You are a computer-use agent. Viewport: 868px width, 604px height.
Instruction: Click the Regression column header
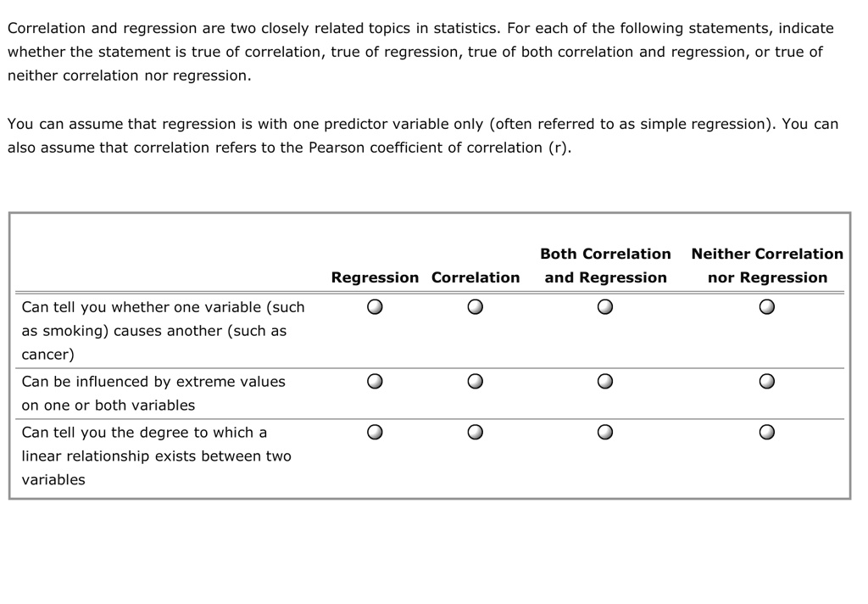pyautogui.click(x=375, y=277)
